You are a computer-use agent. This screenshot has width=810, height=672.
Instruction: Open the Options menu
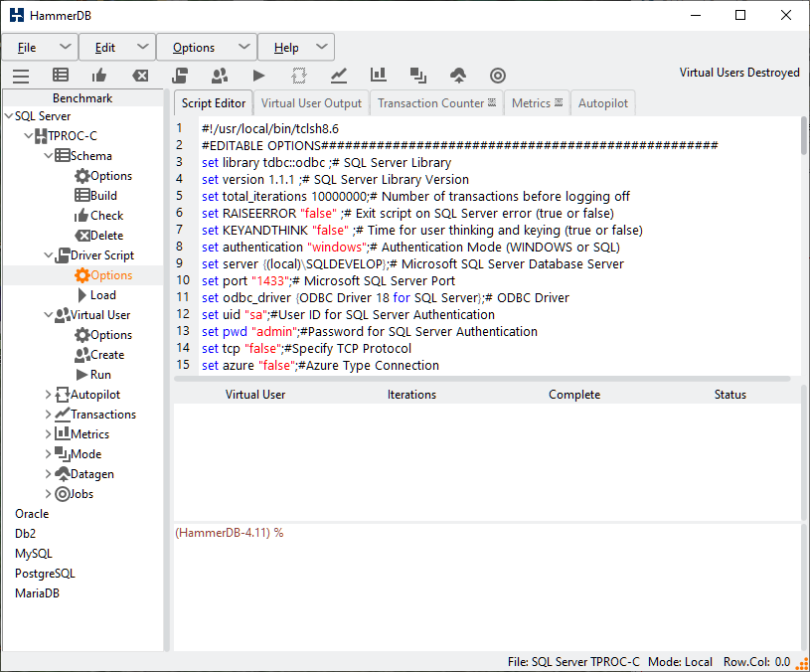[x=207, y=48]
